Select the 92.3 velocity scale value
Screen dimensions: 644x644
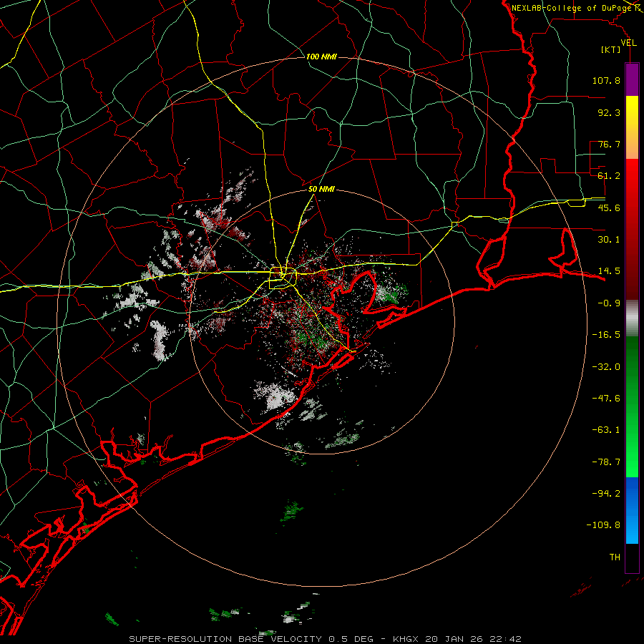(x=609, y=112)
